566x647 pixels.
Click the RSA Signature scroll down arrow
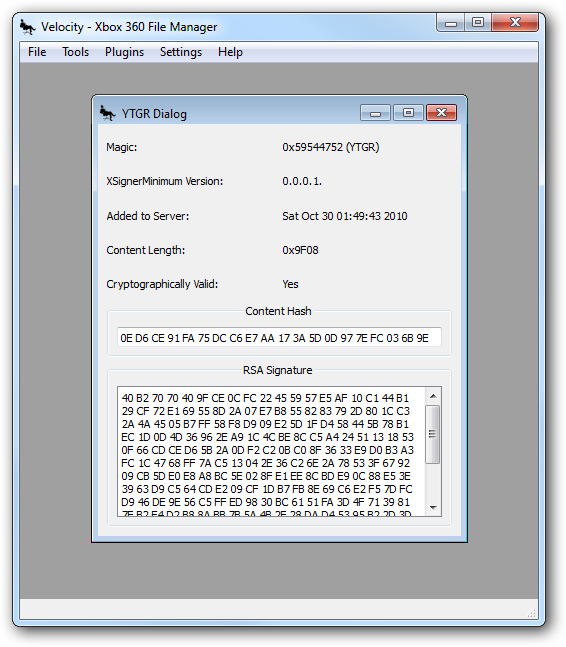tap(433, 508)
